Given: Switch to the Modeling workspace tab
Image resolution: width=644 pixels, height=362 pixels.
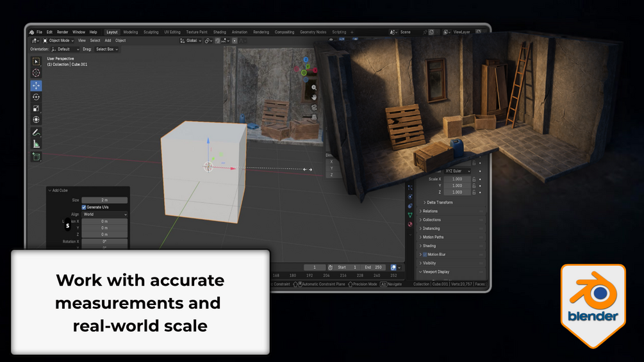Looking at the screenshot, I should click(131, 32).
